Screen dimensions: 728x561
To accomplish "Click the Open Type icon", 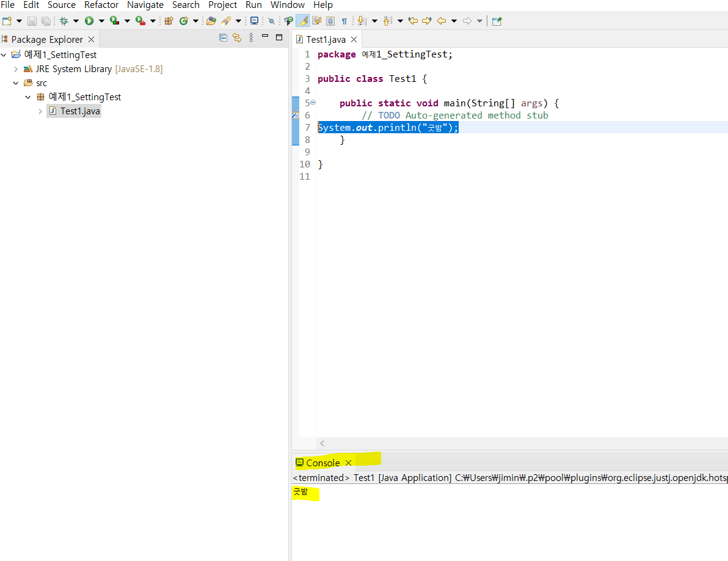I will [211, 21].
